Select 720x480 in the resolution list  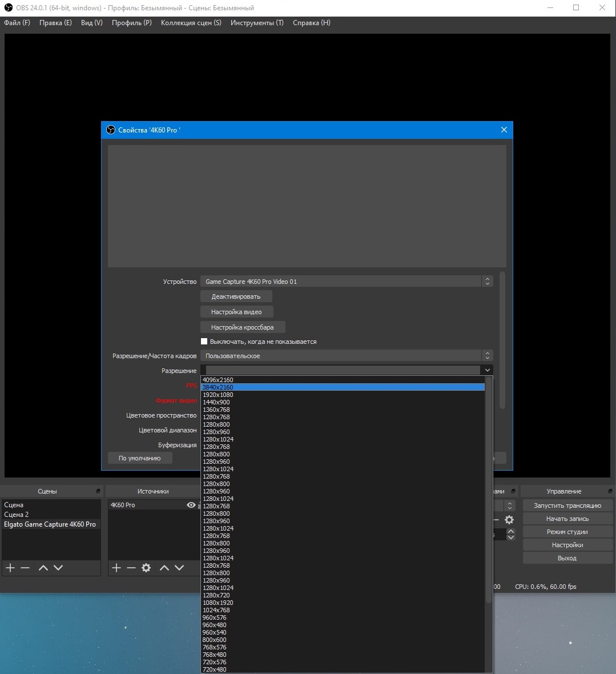coord(343,669)
